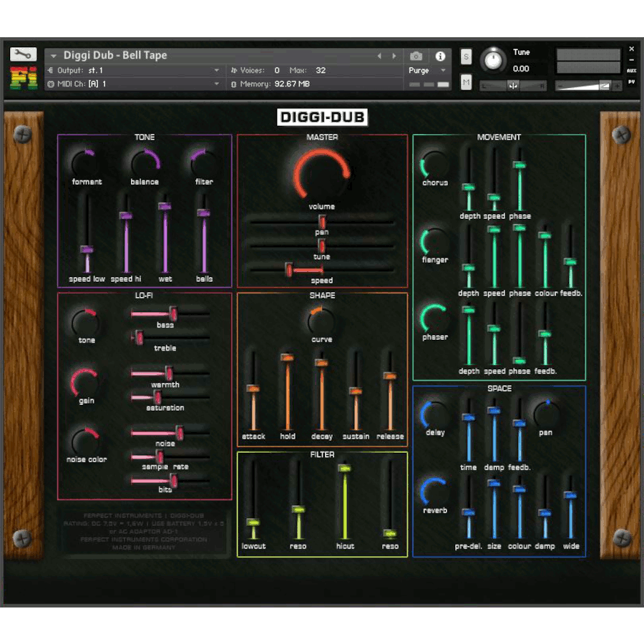The height and width of the screenshot is (644, 644).
Task: Toggle the PV button
Action: (631, 82)
